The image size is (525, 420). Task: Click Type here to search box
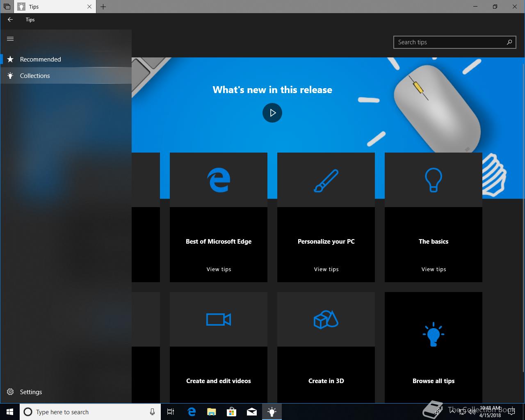(x=89, y=412)
